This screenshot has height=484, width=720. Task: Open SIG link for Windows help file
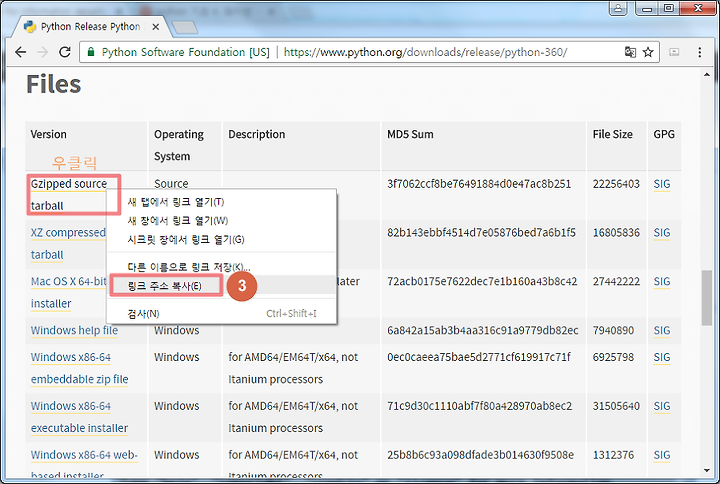[x=662, y=330]
